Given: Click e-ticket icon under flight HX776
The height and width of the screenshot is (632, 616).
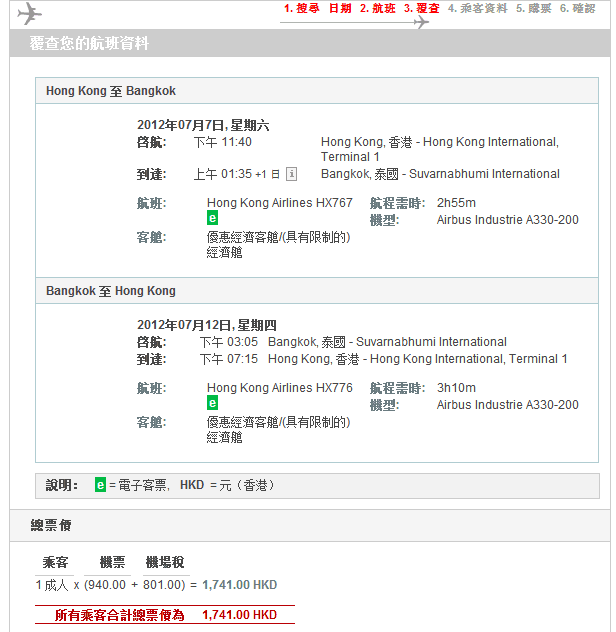Looking at the screenshot, I should 213,403.
